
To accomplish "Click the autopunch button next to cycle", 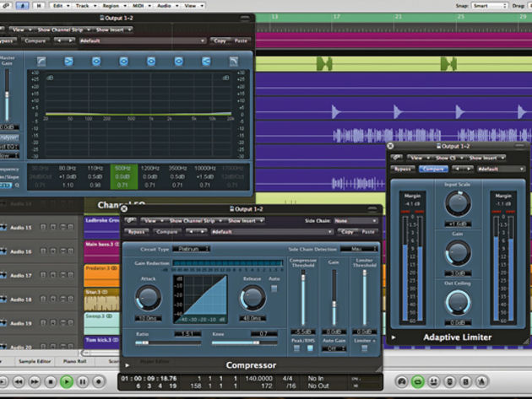I will pos(433,382).
